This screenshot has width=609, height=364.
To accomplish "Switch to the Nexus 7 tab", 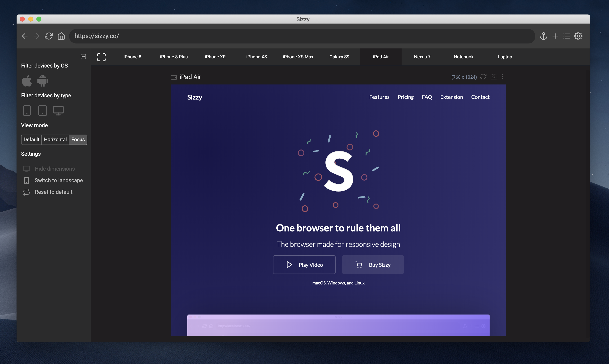I will (422, 57).
